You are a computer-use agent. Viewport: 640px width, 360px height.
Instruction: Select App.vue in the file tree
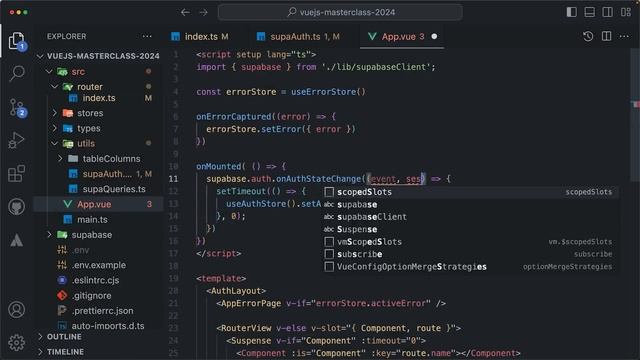click(98, 204)
